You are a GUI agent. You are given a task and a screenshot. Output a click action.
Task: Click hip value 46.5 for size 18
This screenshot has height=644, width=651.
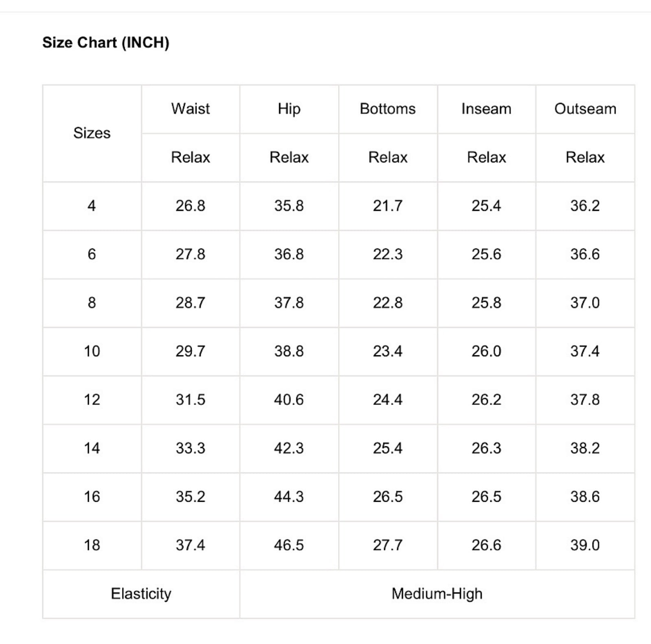pos(289,545)
